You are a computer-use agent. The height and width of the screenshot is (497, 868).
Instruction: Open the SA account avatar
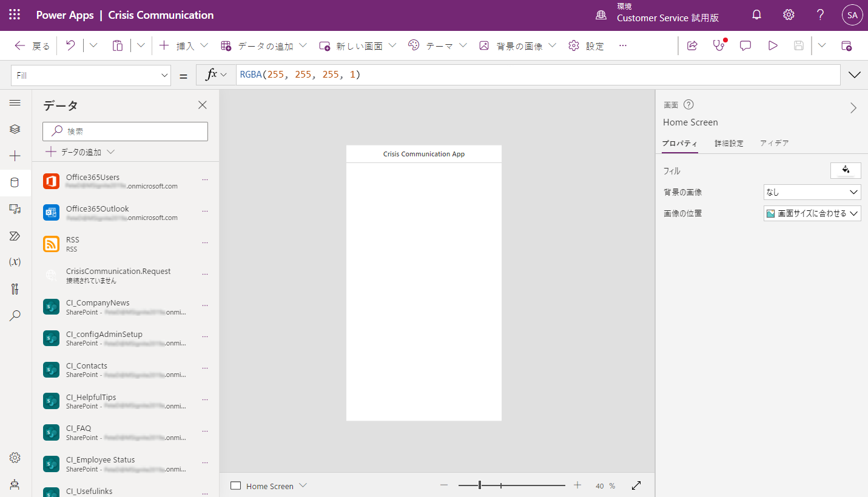click(852, 15)
